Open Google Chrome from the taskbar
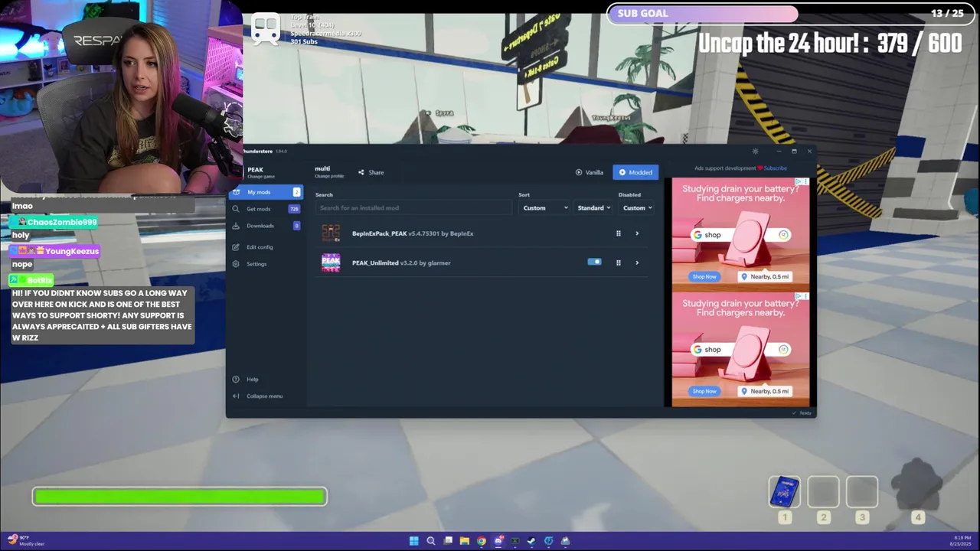Screen dimensions: 980x551 482,541
